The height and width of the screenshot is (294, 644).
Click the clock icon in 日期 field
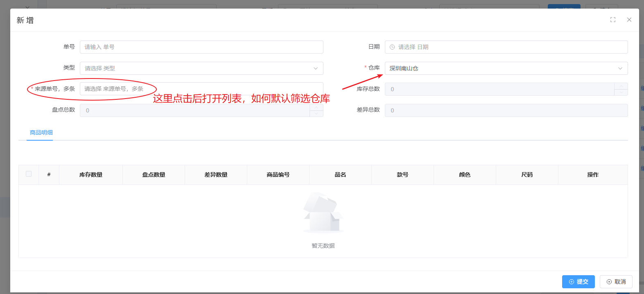click(392, 47)
